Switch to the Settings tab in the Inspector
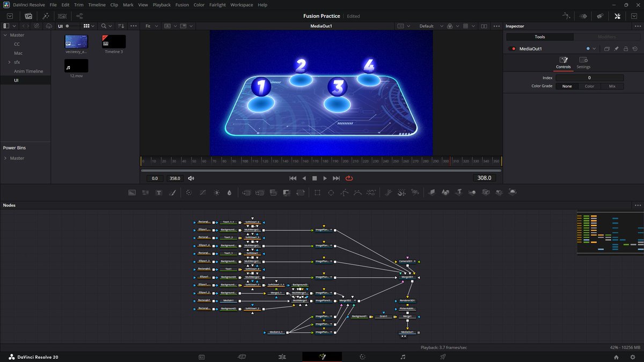Screen dimensions: 644x362 coord(583,64)
